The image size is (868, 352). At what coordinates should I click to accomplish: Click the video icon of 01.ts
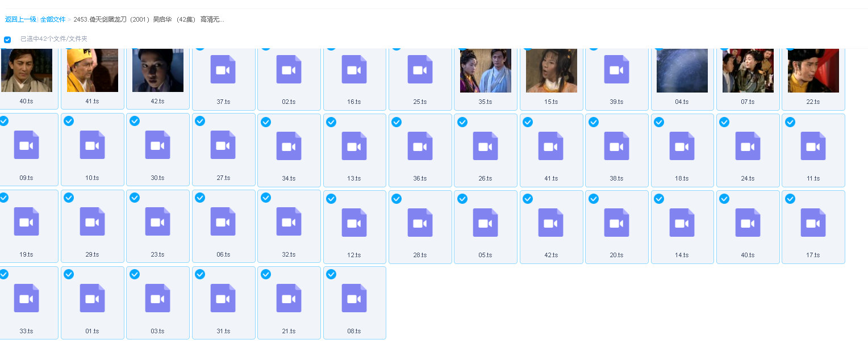pos(92,298)
